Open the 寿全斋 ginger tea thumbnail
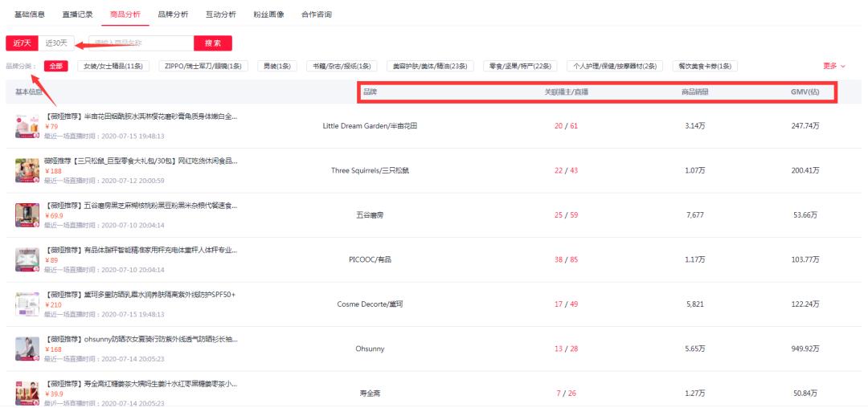This screenshot has width=868, height=408. [x=27, y=393]
